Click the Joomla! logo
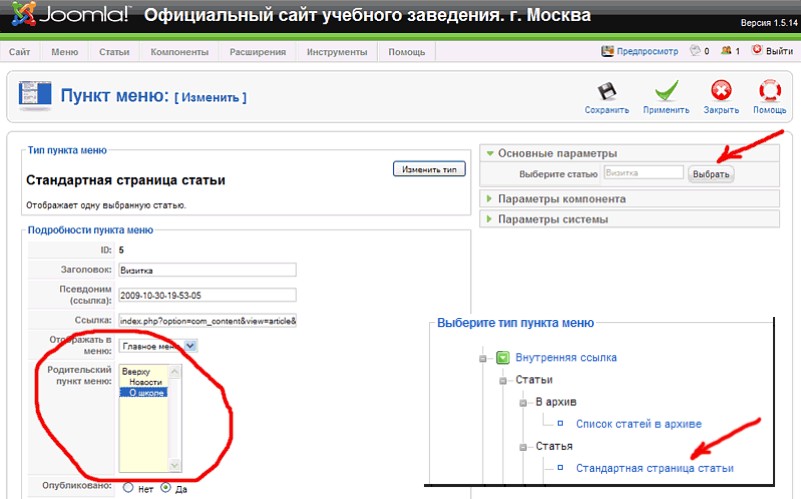This screenshot has width=801, height=499. [68, 17]
